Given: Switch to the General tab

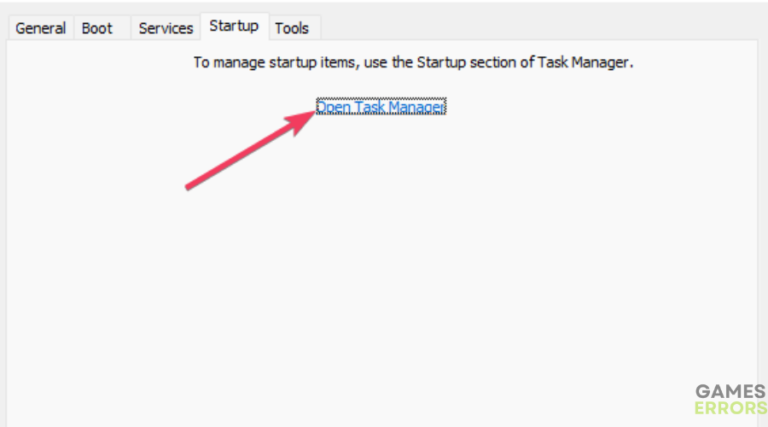Looking at the screenshot, I should coord(40,28).
